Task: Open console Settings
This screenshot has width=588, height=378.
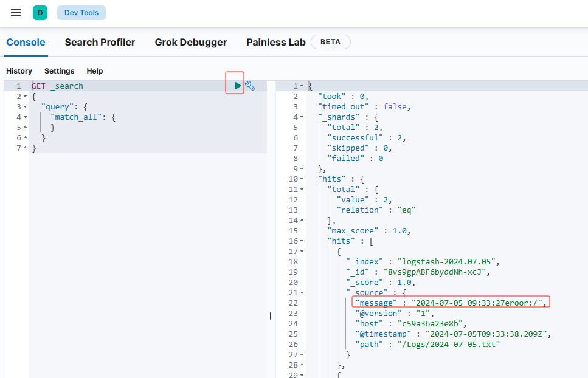Action: [x=59, y=71]
